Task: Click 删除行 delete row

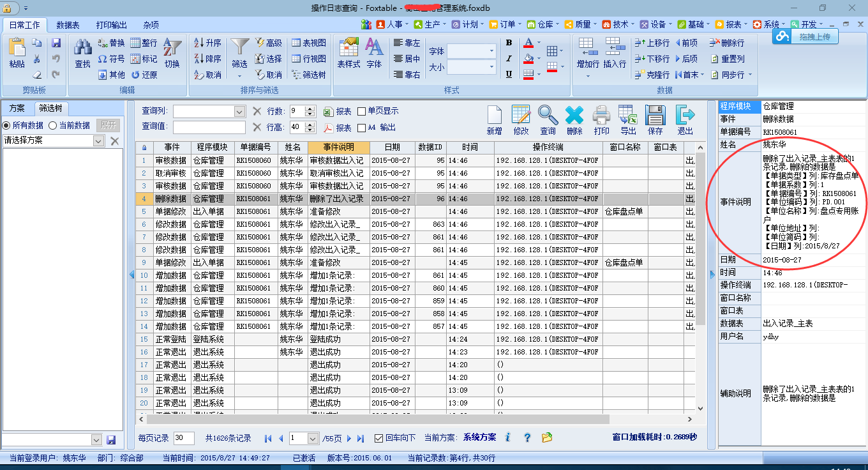Action: [x=726, y=43]
